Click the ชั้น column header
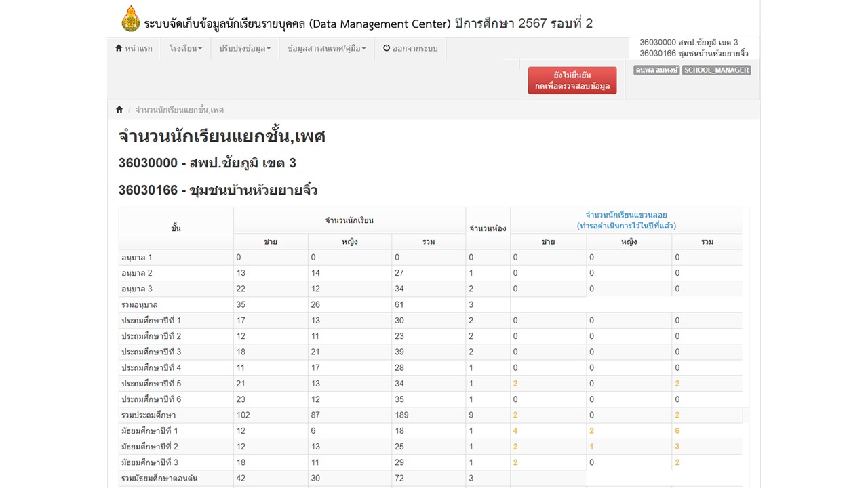The height and width of the screenshot is (488, 868). coord(176,228)
